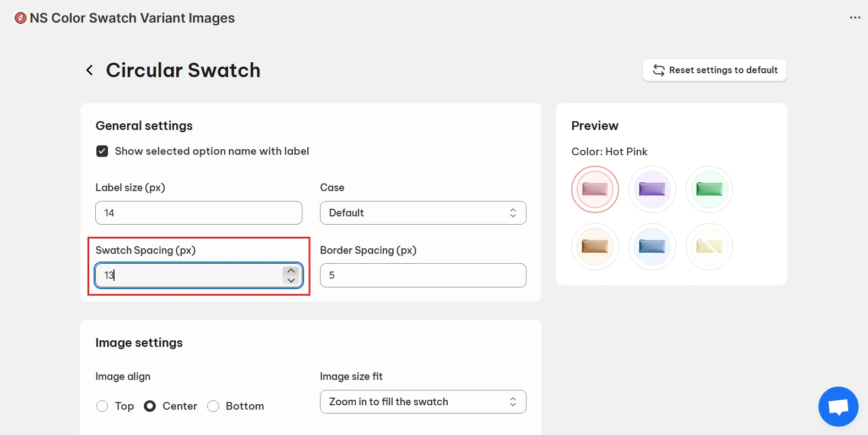Select the Bottom image align option
The width and height of the screenshot is (868, 435).
click(x=213, y=406)
